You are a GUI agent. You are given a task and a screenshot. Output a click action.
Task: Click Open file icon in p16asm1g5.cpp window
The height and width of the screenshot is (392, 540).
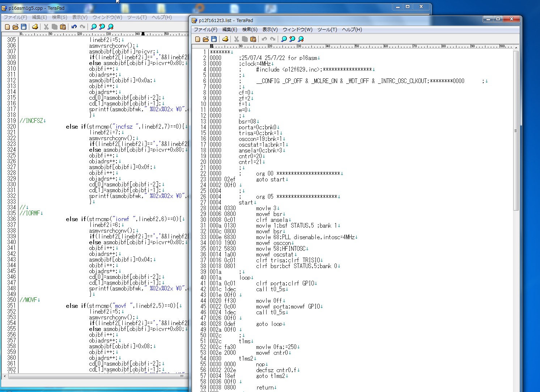tap(16, 27)
